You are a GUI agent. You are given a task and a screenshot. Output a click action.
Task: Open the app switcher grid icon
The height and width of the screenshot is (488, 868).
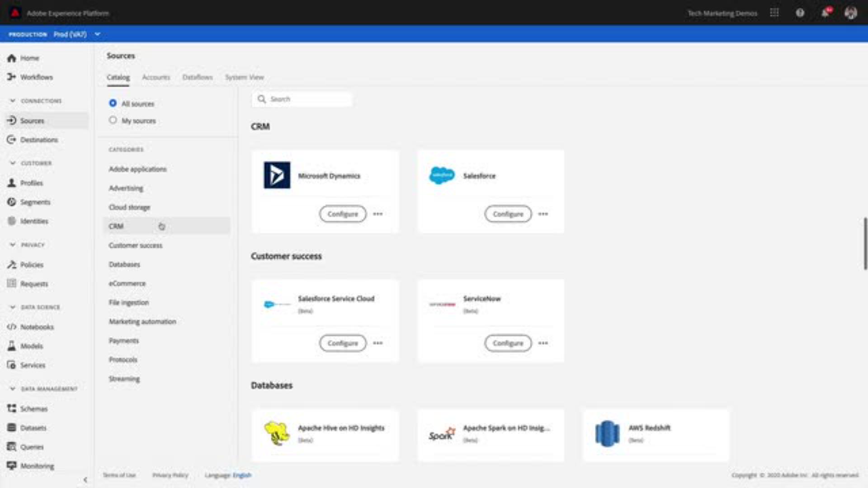pos(774,13)
